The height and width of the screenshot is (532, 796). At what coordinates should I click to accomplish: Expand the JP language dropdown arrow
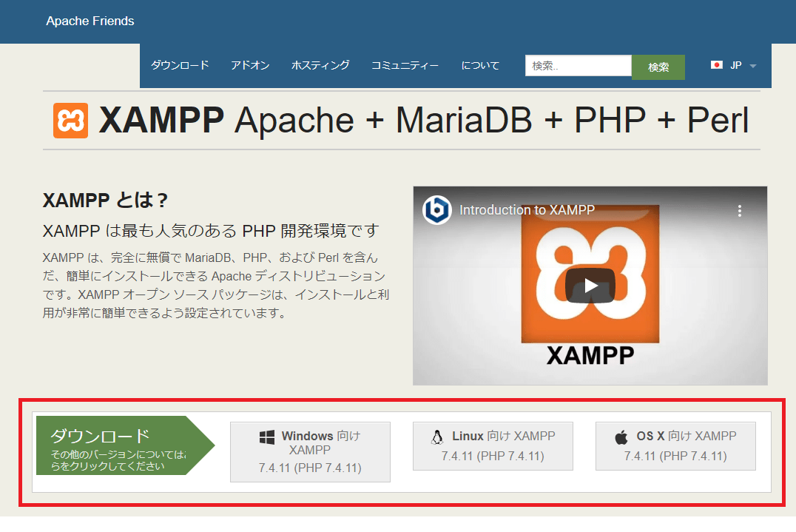point(752,66)
